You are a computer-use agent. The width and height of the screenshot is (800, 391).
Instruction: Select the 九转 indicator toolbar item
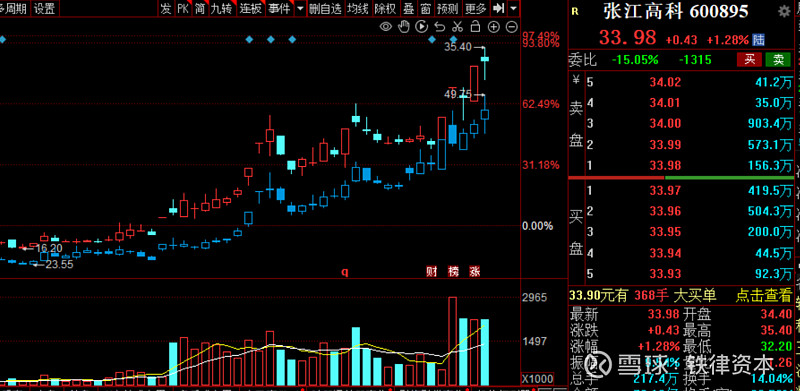click(220, 8)
